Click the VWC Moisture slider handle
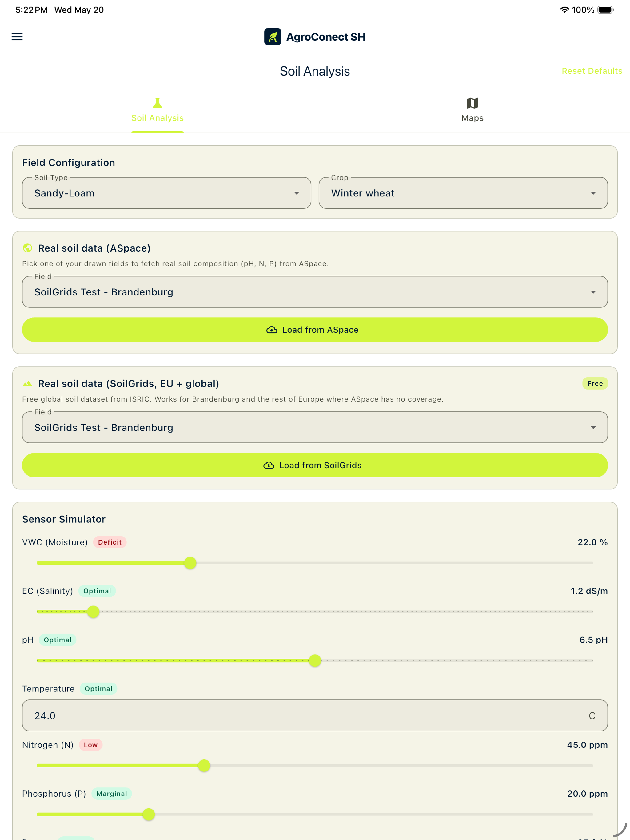Screen dimensions: 630x840 click(190, 563)
